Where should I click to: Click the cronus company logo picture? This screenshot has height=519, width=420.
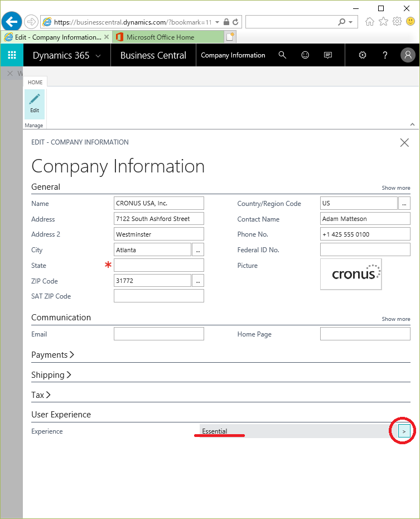351,274
